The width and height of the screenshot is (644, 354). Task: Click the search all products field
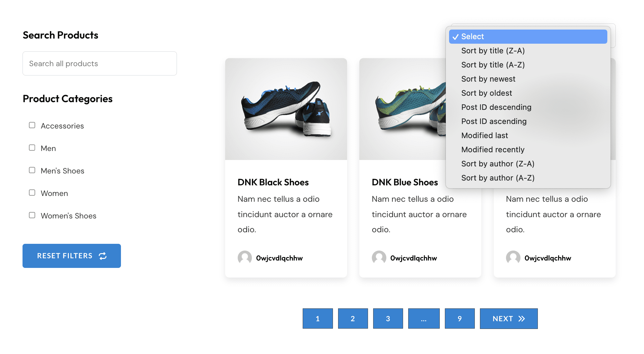pyautogui.click(x=99, y=63)
